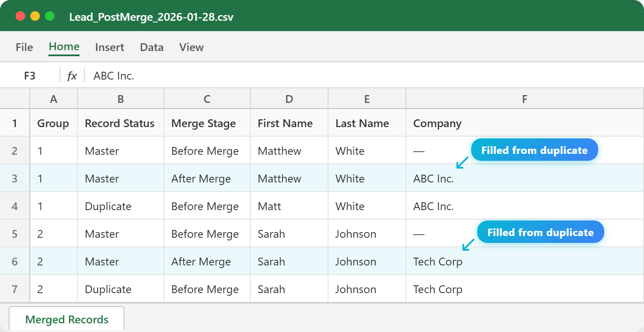The width and height of the screenshot is (644, 332).
Task: Select row 4 by its row number
Action: 15,205
